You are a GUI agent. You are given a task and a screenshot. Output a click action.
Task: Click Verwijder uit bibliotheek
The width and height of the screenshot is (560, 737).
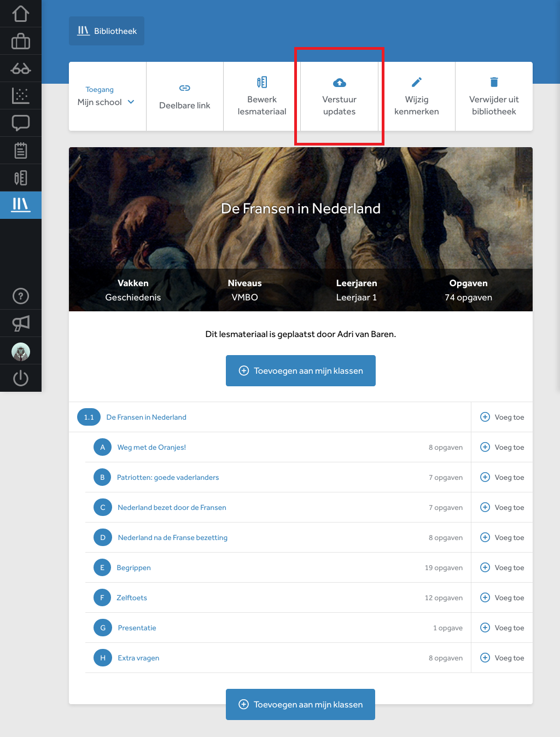[x=494, y=96]
